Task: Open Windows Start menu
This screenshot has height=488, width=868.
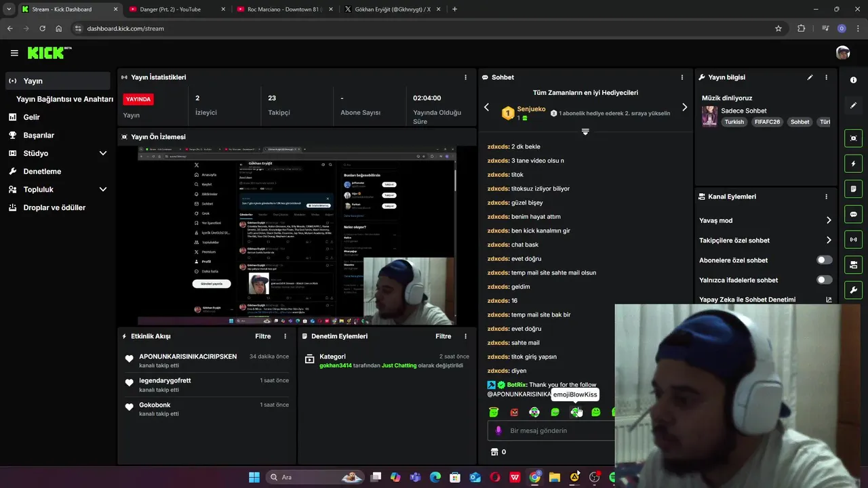Action: coord(254,477)
